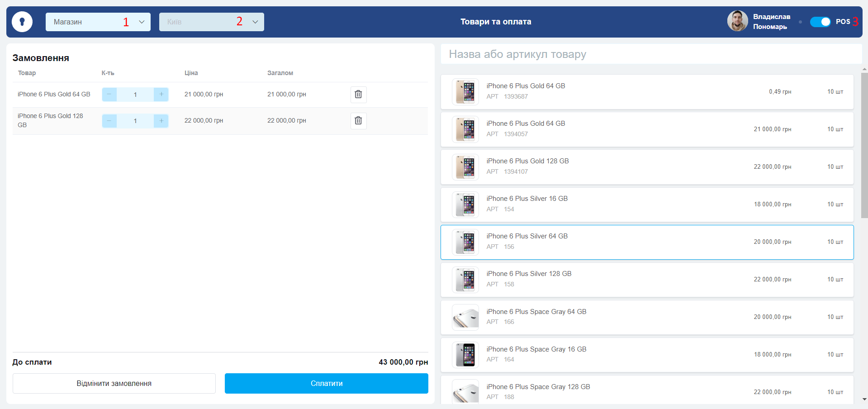Decrease quantity of iPhone 6 Plus Gold 128 GB
The height and width of the screenshot is (409, 868).
pyautogui.click(x=109, y=121)
